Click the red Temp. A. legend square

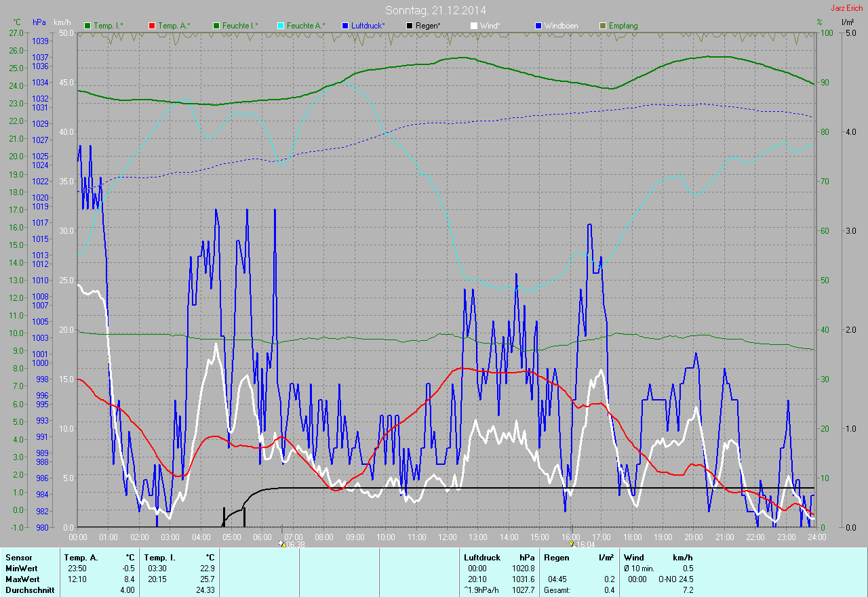pyautogui.click(x=153, y=26)
